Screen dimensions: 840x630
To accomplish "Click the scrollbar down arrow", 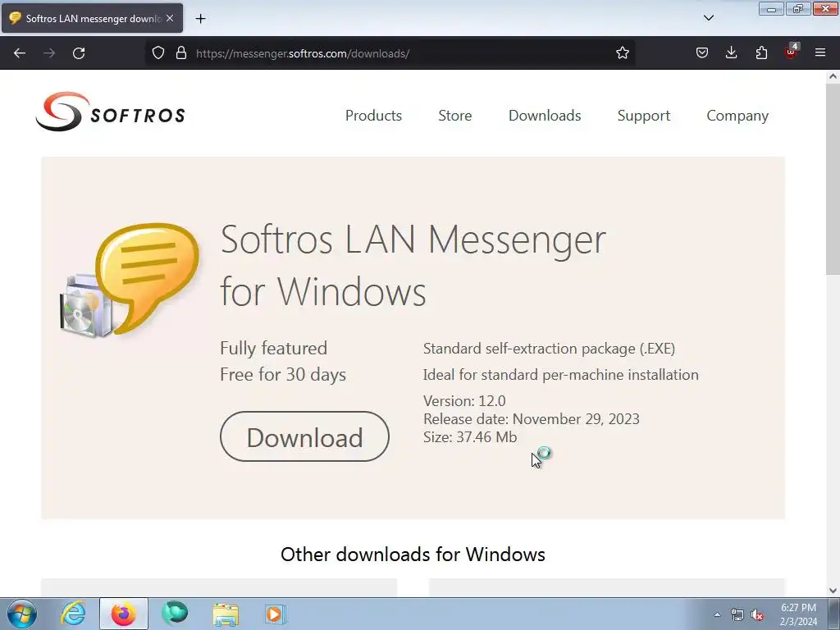I will (x=833, y=591).
